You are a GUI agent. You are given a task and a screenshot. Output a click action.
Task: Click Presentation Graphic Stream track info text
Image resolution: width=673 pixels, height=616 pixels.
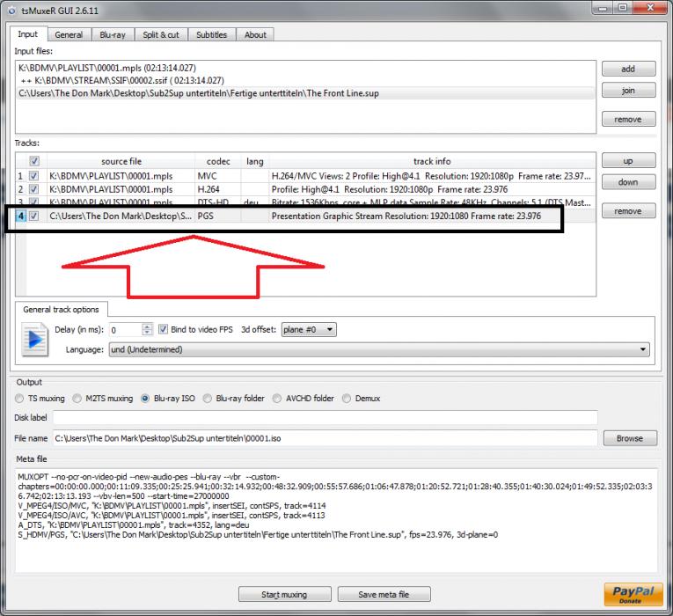coord(406,216)
